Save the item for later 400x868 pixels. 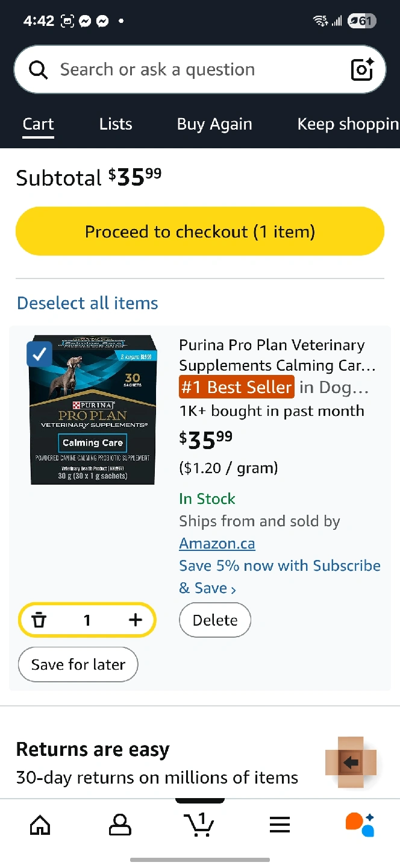point(78,665)
